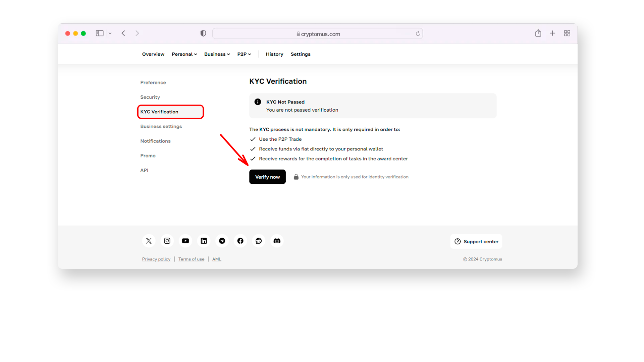This screenshot has height=362, width=644.
Task: Expand the Business dropdown menu
Action: (217, 54)
